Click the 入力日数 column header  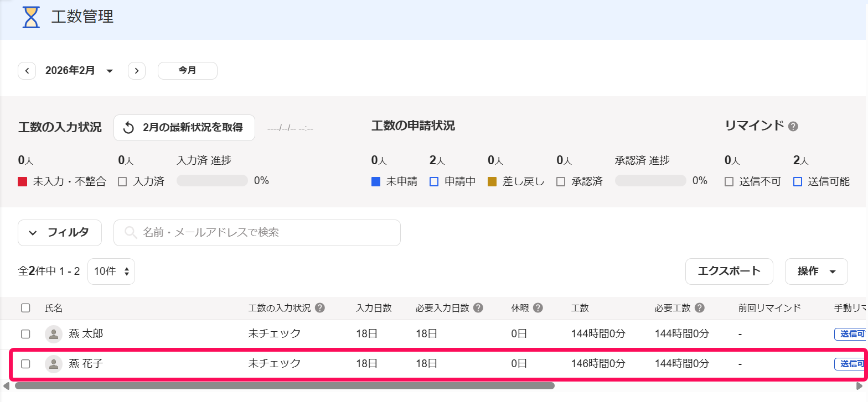click(374, 308)
